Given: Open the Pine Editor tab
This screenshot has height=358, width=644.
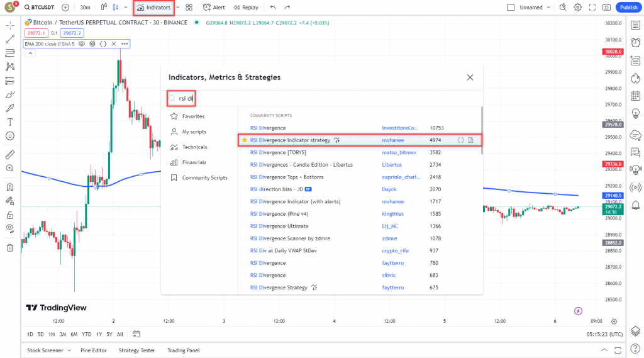Looking at the screenshot, I should pos(94,350).
